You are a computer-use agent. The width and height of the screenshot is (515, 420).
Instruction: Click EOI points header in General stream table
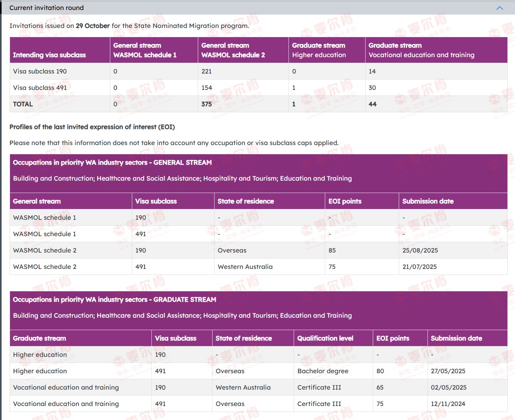[345, 201]
